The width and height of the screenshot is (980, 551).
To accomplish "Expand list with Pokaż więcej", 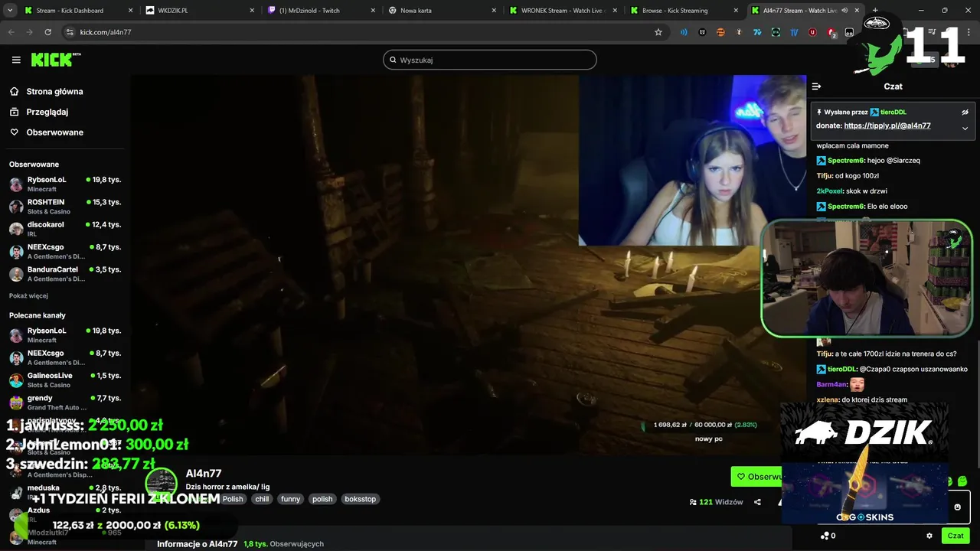I will pos(28,296).
